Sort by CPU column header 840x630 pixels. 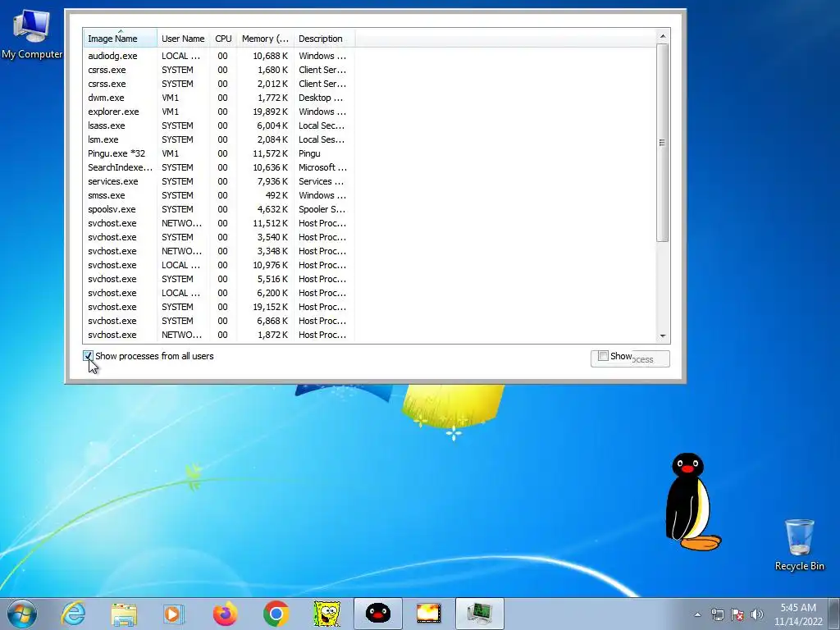[x=223, y=39]
